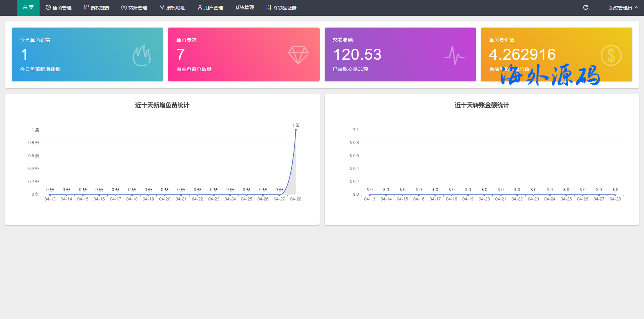Click the 120.53 transaction total value
This screenshot has width=644, height=319.
pos(357,54)
